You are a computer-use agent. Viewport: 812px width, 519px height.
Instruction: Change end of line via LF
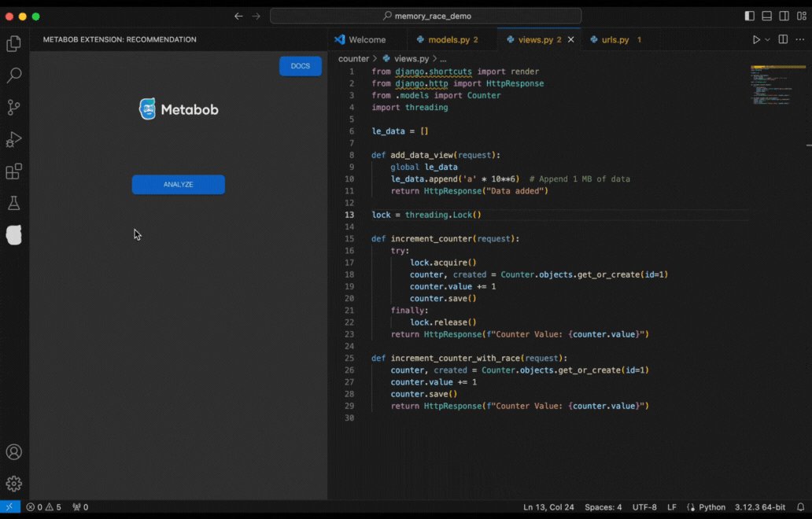[x=672, y=507]
